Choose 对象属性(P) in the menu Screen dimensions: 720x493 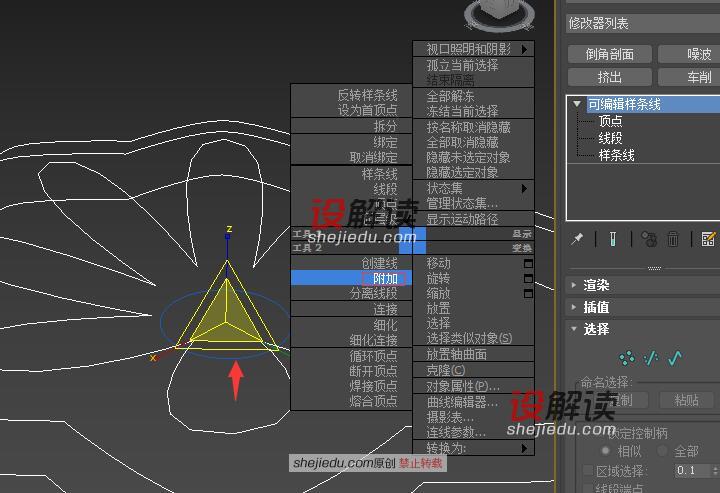tap(473, 386)
